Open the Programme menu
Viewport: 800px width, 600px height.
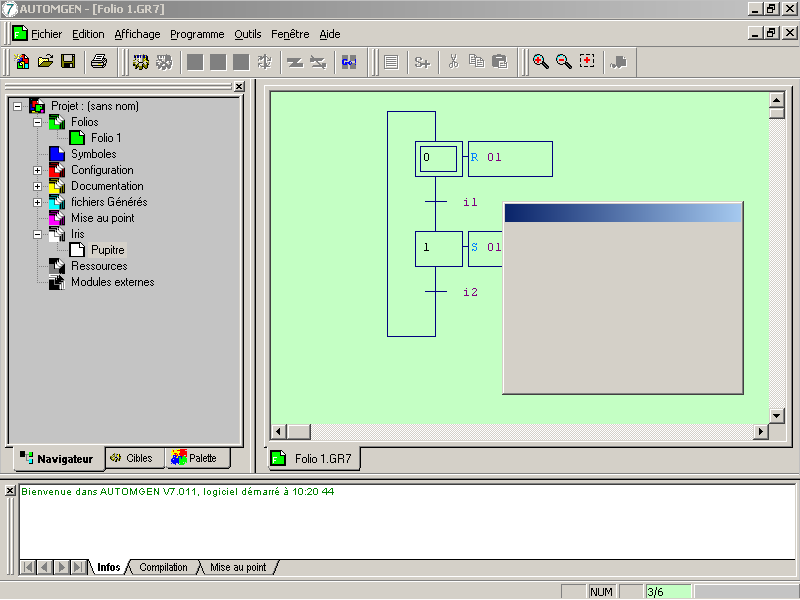[197, 34]
